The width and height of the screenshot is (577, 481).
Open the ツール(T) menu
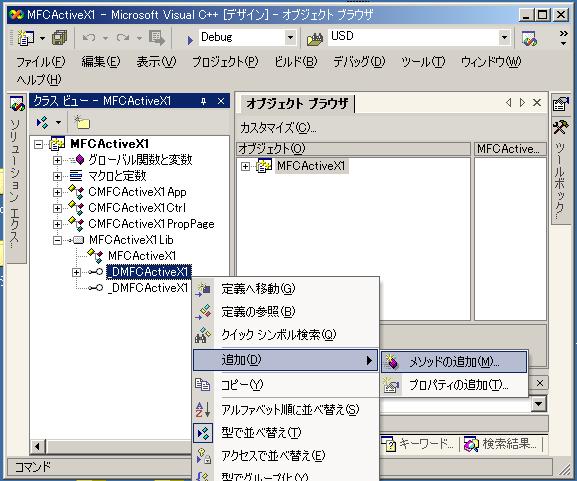point(423,62)
